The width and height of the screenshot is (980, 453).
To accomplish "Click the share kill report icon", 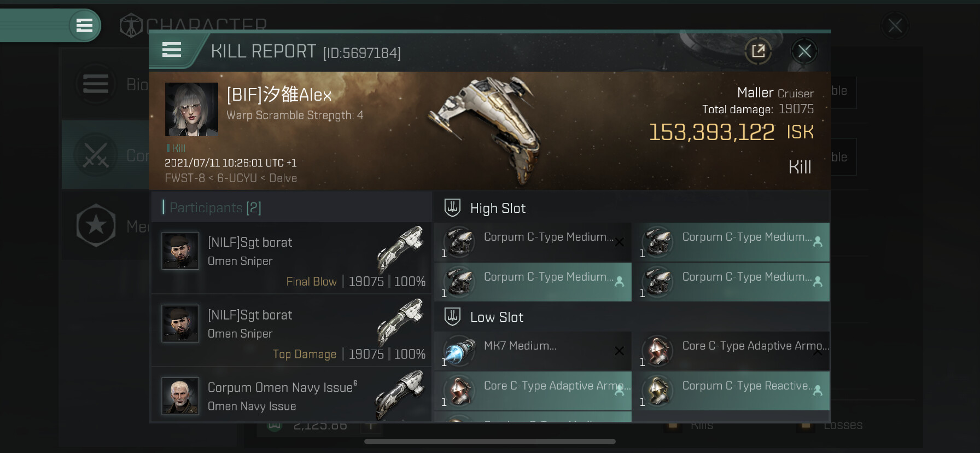I will [x=758, y=51].
